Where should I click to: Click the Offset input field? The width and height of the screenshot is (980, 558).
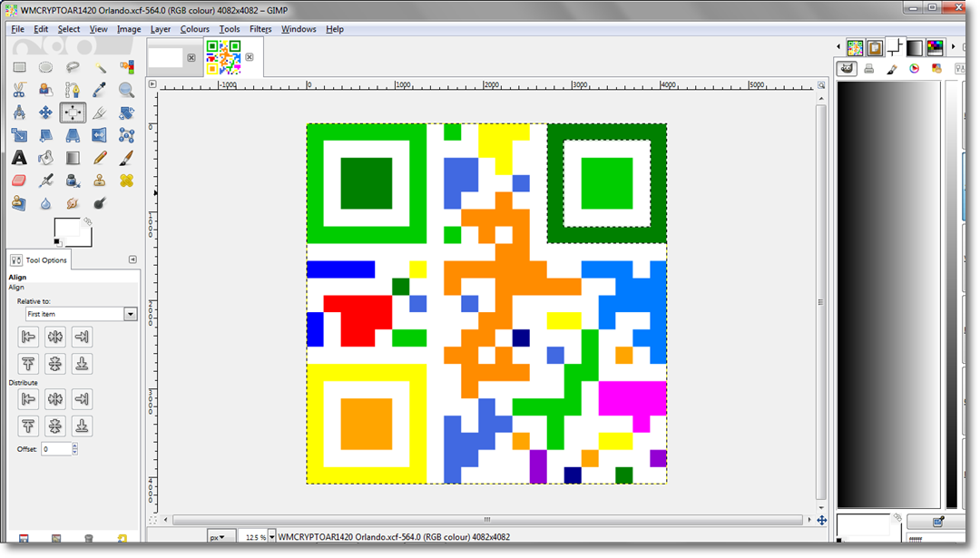56,448
